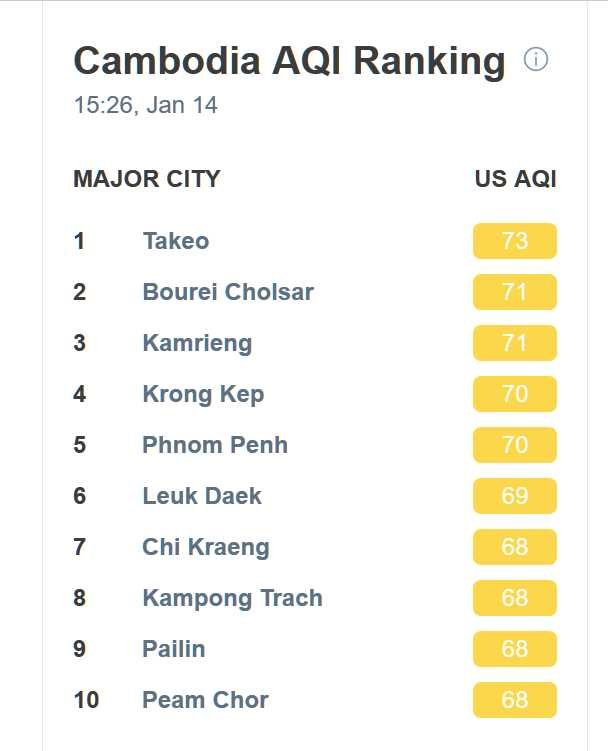Click the MAJOR CITY column header
The width and height of the screenshot is (608, 751).
[x=147, y=179]
